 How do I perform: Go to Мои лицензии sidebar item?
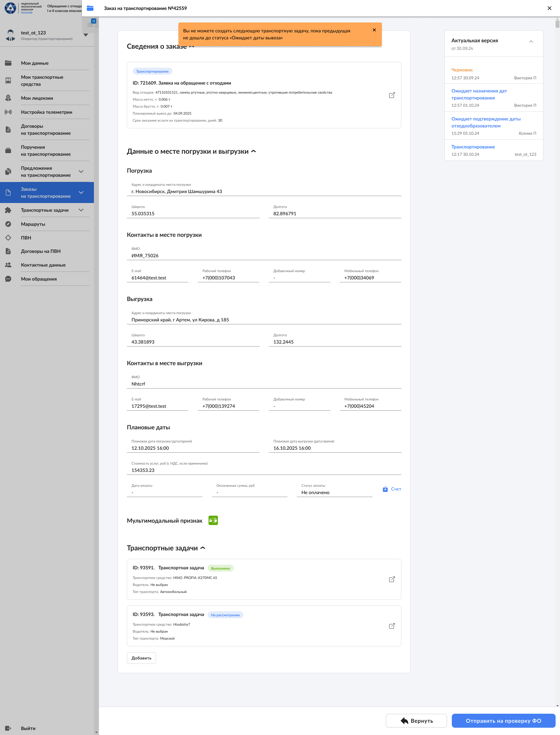coord(37,98)
